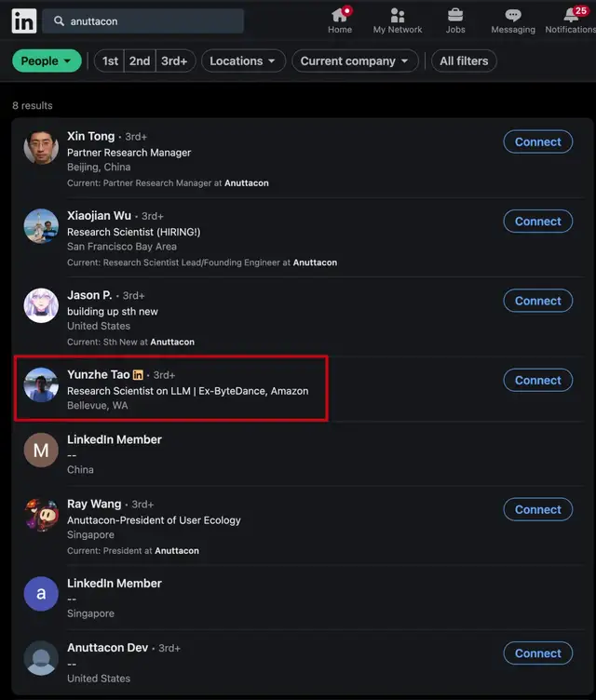This screenshot has width=596, height=700.
Task: Click the LinkedIn Premium badge beside Yunzhe Tao
Action: (138, 374)
